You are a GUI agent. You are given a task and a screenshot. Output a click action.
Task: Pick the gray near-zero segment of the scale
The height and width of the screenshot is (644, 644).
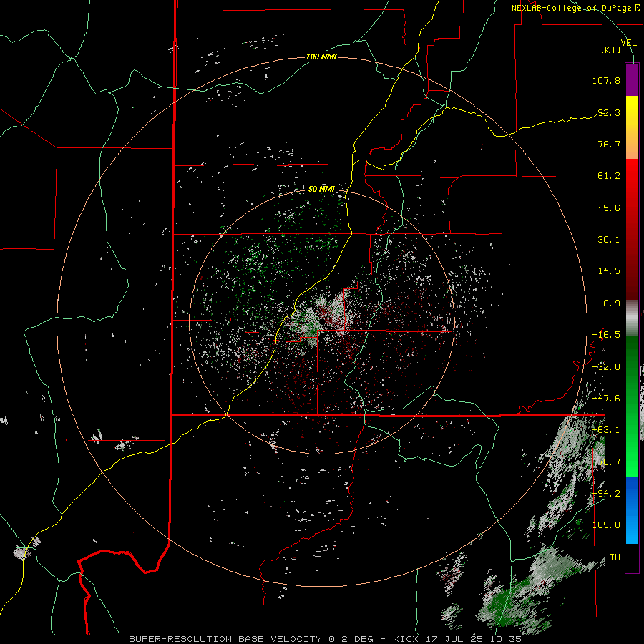632,318
